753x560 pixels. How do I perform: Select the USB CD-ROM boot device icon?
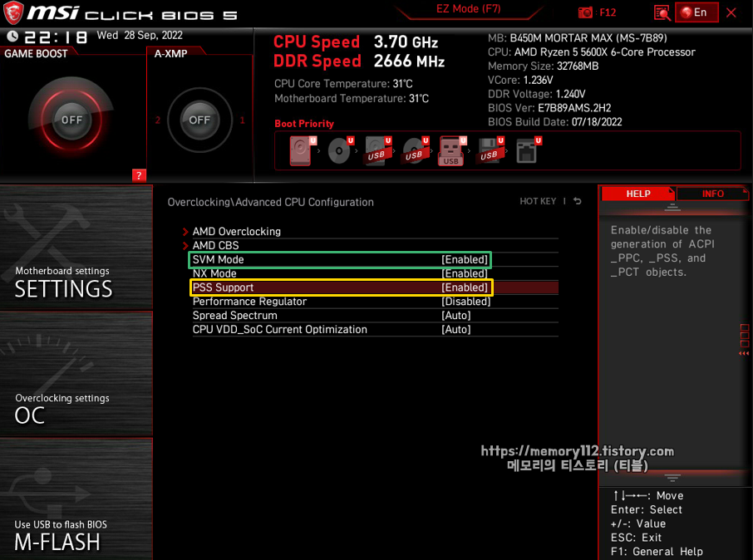coord(416,151)
